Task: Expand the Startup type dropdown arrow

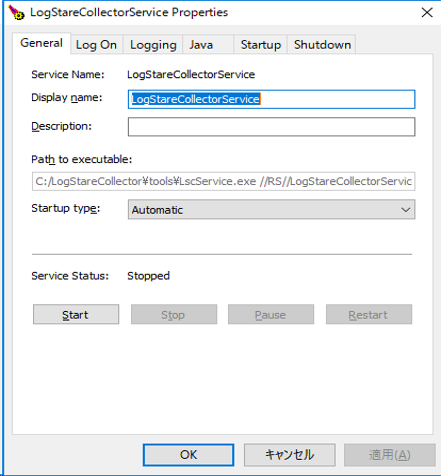Action: [x=406, y=210]
